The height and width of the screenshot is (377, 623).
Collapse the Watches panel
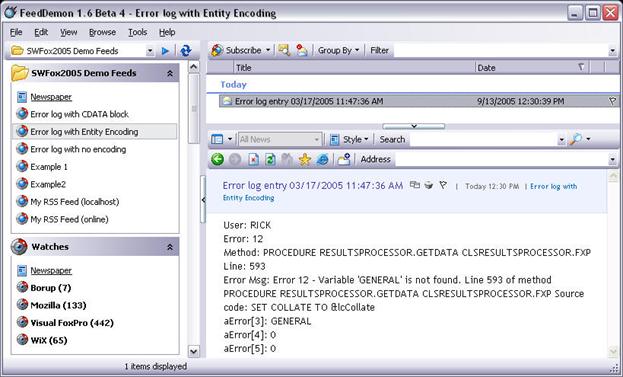click(170, 247)
